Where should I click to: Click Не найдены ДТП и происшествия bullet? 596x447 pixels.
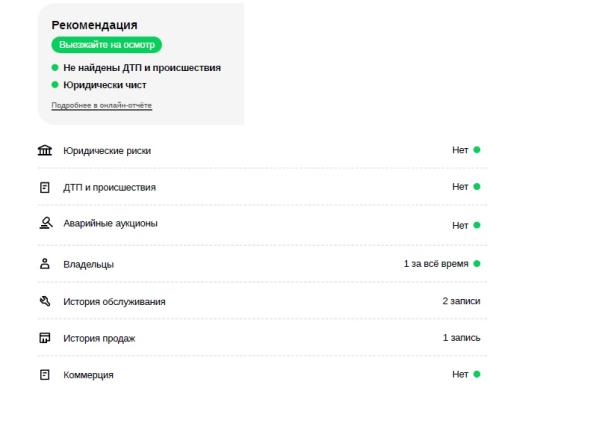click(136, 68)
